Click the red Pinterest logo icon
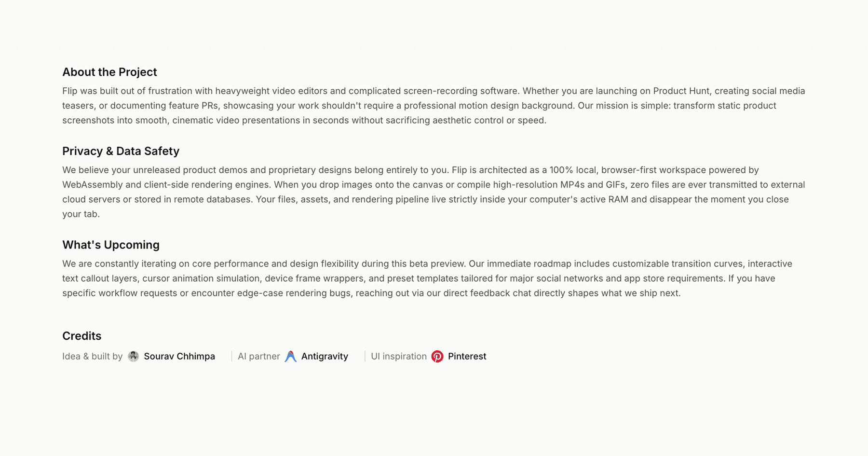The width and height of the screenshot is (868, 456). tap(437, 356)
